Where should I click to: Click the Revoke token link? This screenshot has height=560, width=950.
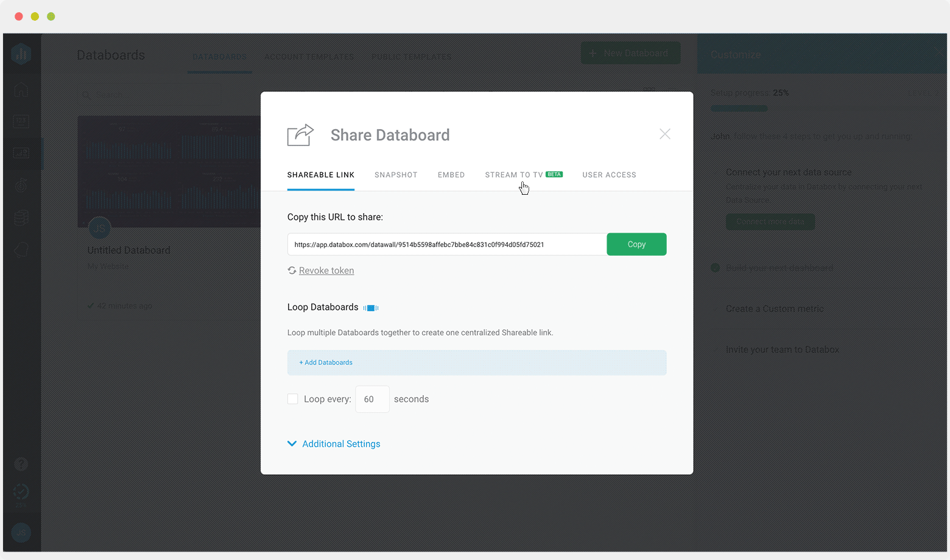tap(326, 270)
